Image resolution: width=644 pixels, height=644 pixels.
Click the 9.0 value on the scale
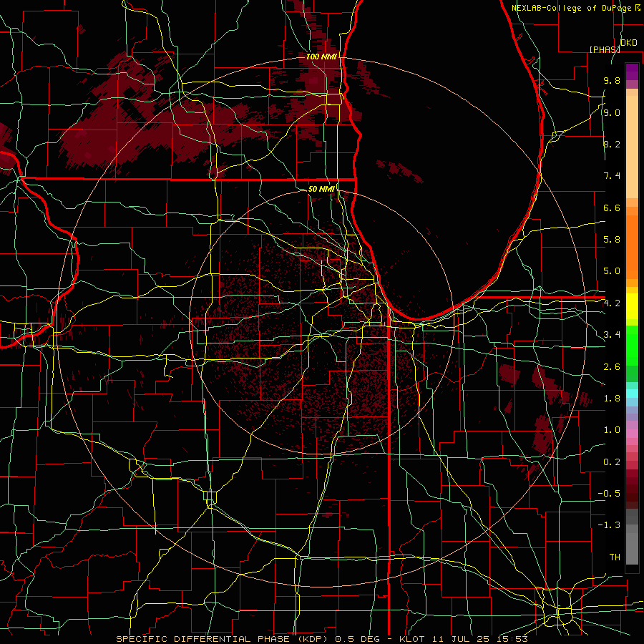612,112
